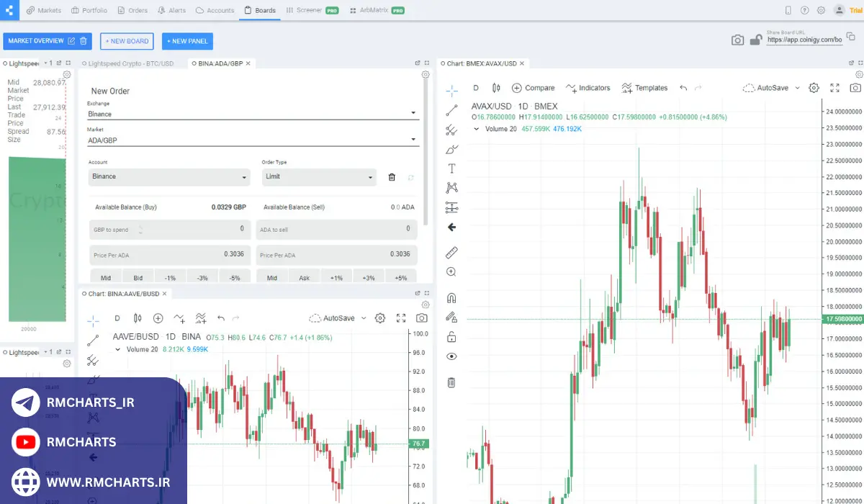Click the trash icon in the New Order panel
The height and width of the screenshot is (504, 864).
[392, 176]
